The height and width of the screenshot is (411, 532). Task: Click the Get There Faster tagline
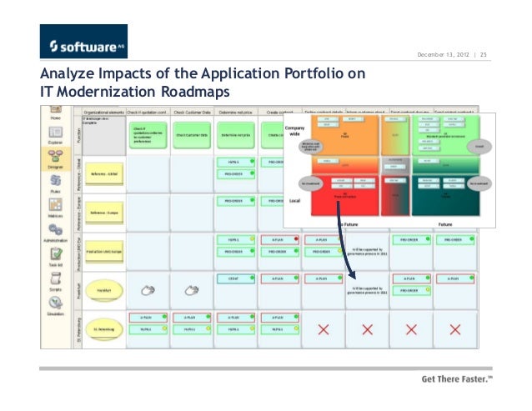457,379
